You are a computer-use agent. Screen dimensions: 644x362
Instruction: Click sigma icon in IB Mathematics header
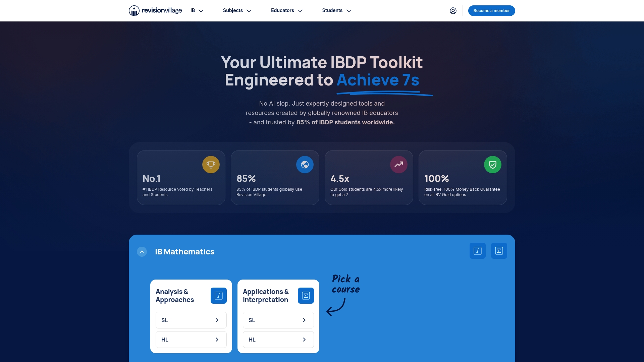(x=499, y=251)
